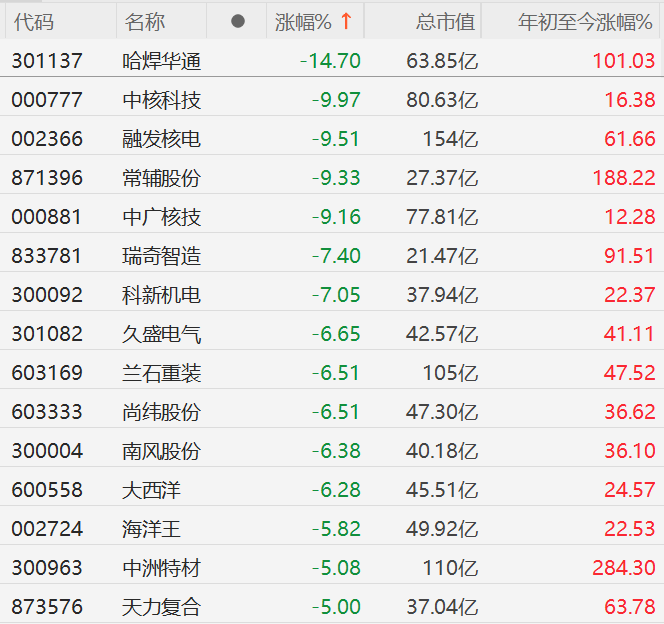664x624 pixels.
Task: Click year-to-date value 61.66
Action: point(630,139)
